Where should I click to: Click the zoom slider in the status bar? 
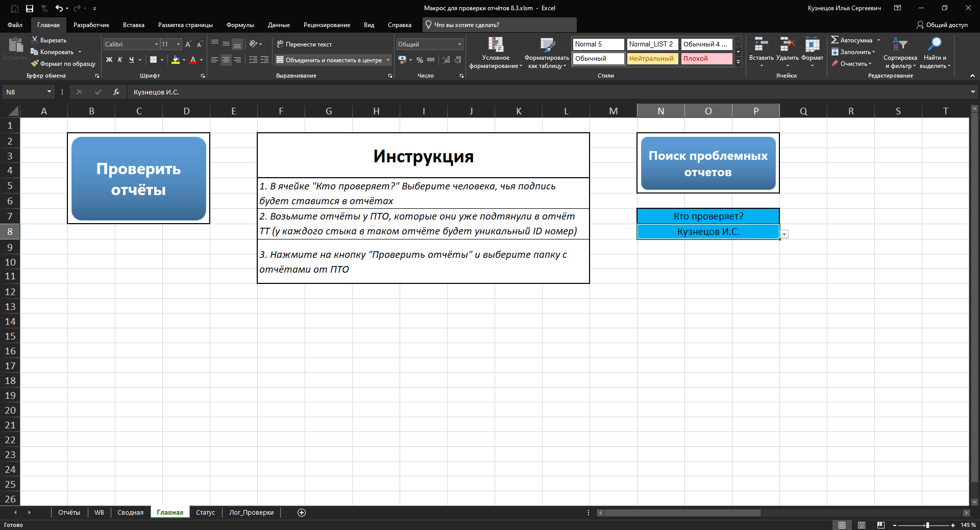tap(927, 525)
